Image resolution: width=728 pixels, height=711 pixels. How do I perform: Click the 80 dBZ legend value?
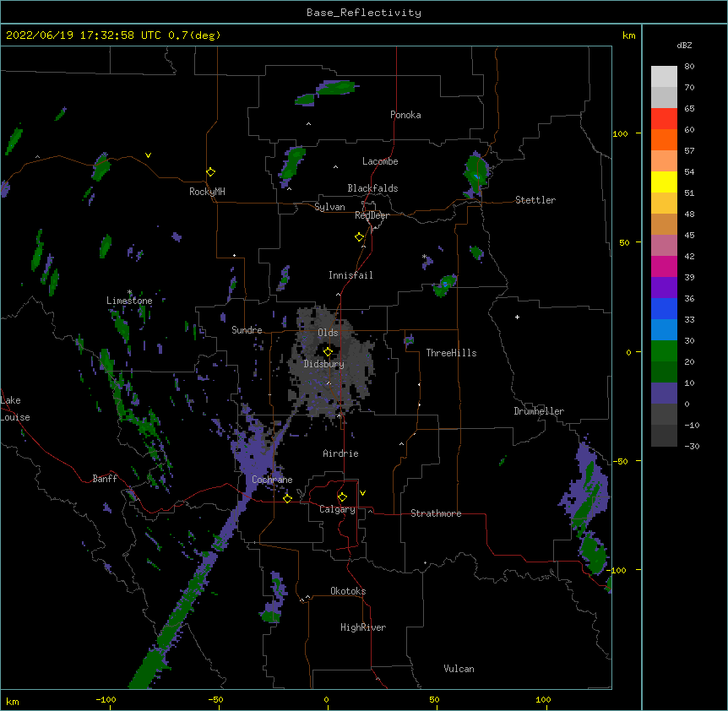[x=689, y=67]
